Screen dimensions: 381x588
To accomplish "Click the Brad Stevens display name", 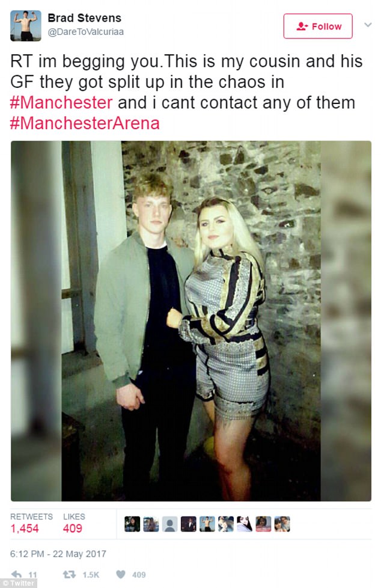I will click(84, 18).
